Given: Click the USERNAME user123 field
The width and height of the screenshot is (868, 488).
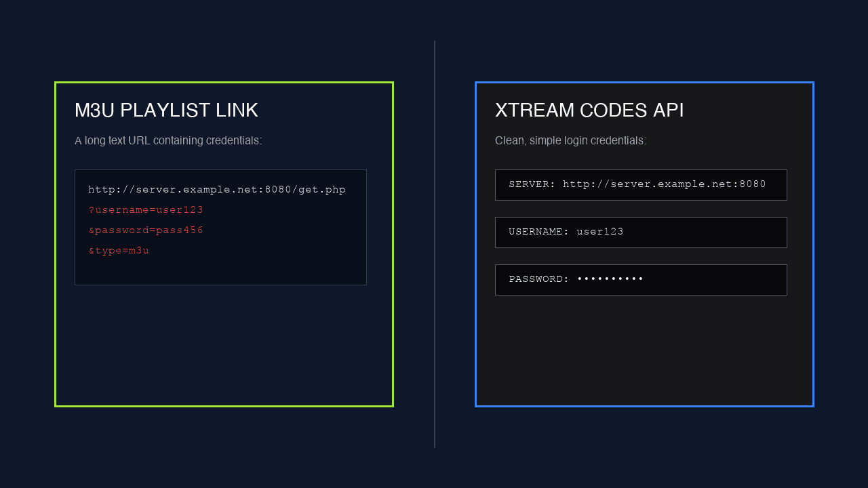Looking at the screenshot, I should (x=641, y=232).
